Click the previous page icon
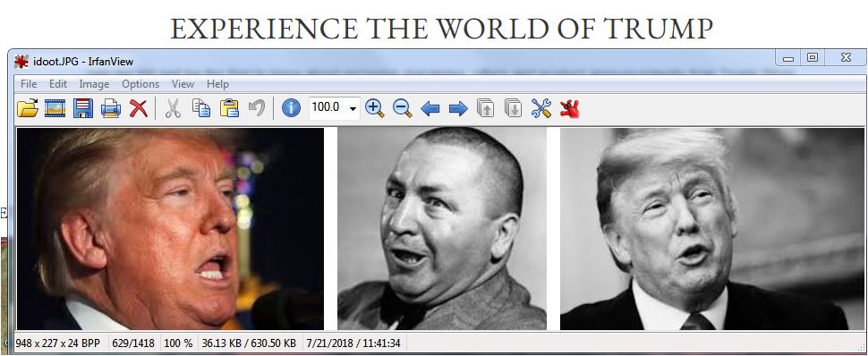868x356 pixels. pyautogui.click(x=486, y=108)
